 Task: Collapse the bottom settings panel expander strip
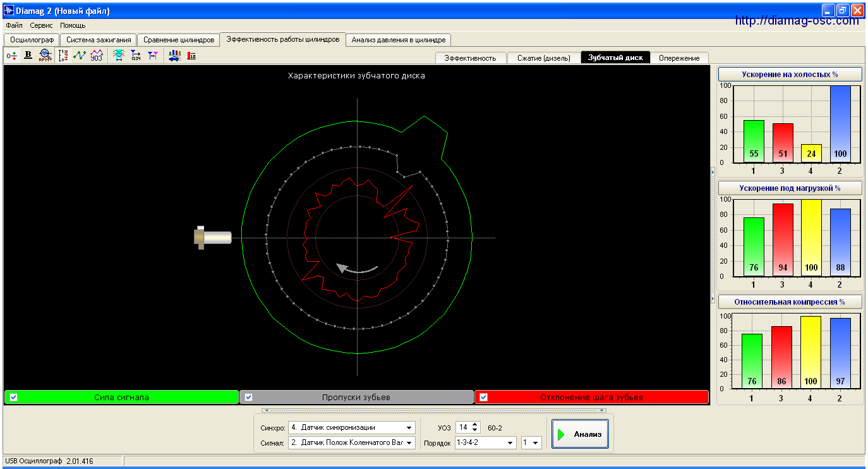pyautogui.click(x=435, y=410)
